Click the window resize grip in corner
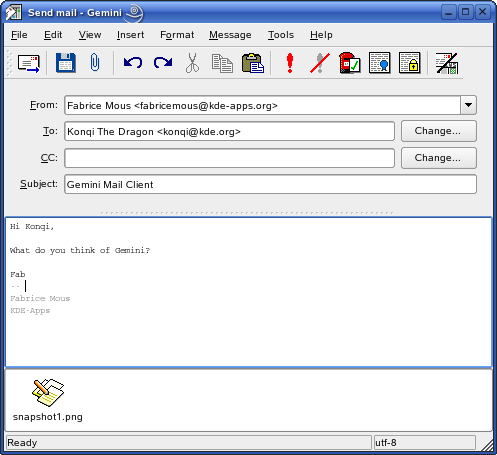The image size is (497, 455). pyautogui.click(x=487, y=445)
